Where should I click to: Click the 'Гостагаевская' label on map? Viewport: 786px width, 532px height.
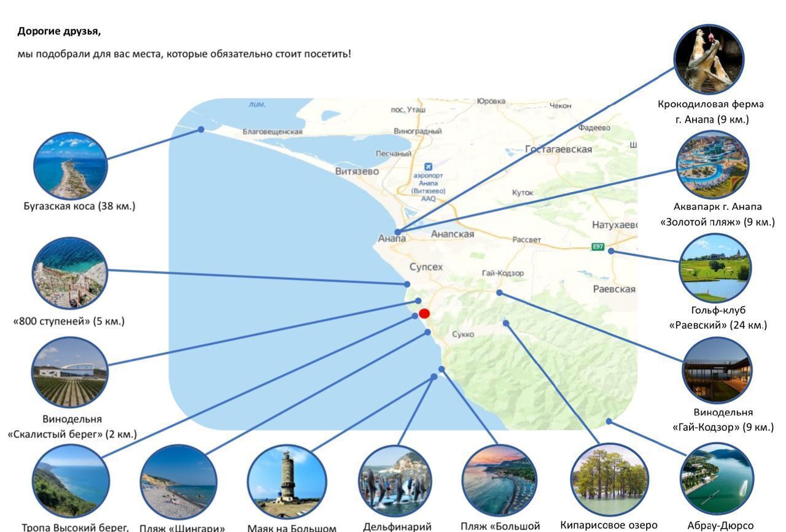click(x=558, y=149)
